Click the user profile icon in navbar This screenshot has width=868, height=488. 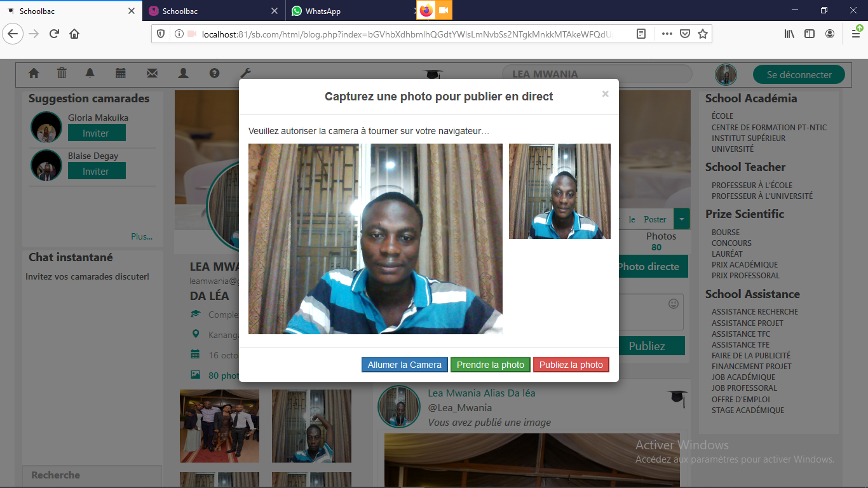click(183, 74)
